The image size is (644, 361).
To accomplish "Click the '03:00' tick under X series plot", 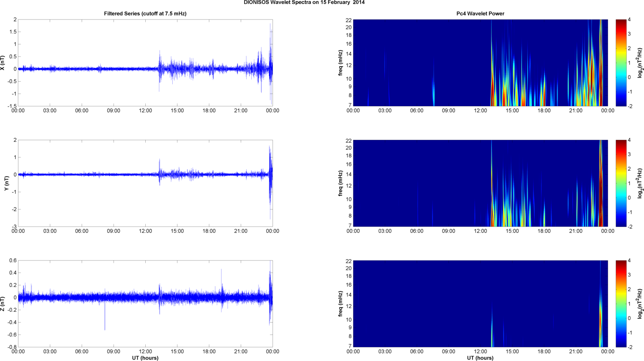I will click(50, 111).
